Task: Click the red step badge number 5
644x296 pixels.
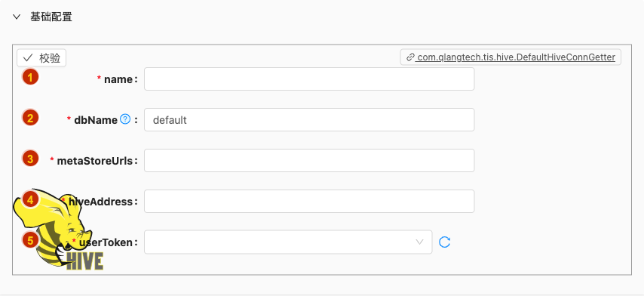Action: tap(30, 240)
